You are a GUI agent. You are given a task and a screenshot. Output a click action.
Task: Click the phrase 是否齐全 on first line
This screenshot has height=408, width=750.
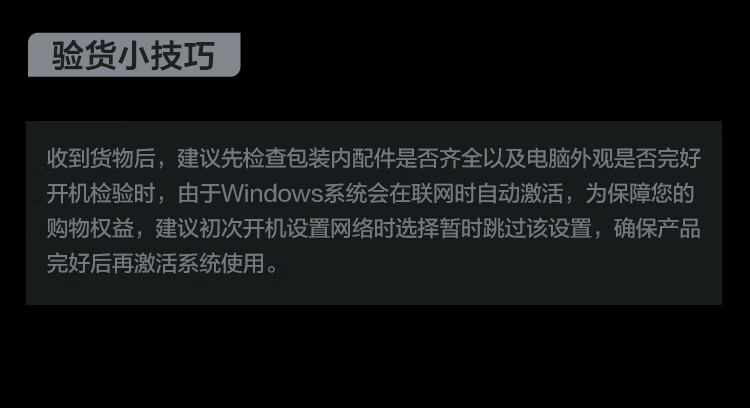click(x=439, y=158)
